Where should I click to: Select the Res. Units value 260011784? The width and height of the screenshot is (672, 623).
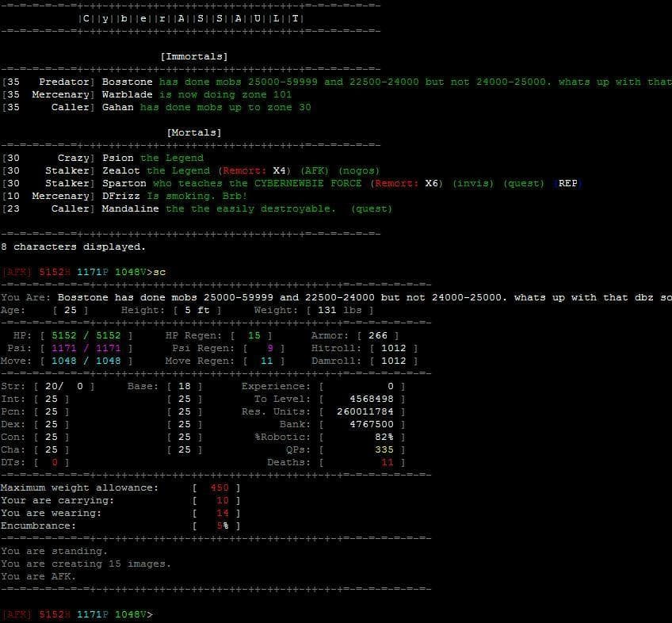coord(365,411)
